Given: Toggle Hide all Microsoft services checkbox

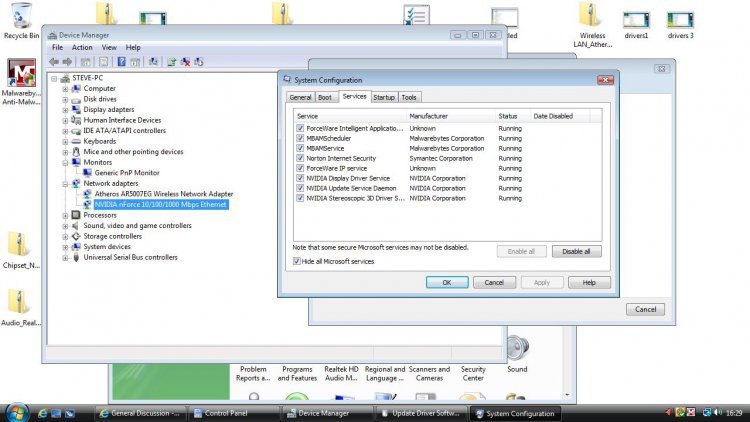Looking at the screenshot, I should point(297,261).
